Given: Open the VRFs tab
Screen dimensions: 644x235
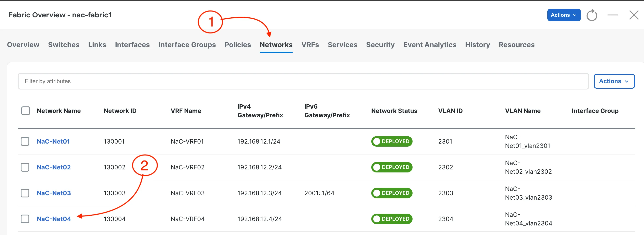Looking at the screenshot, I should tap(310, 45).
